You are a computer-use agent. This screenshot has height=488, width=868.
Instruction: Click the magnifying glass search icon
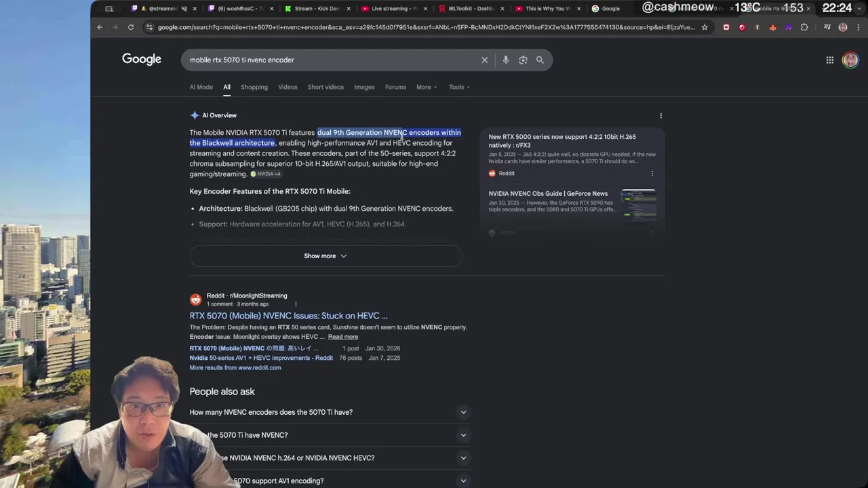tap(540, 60)
